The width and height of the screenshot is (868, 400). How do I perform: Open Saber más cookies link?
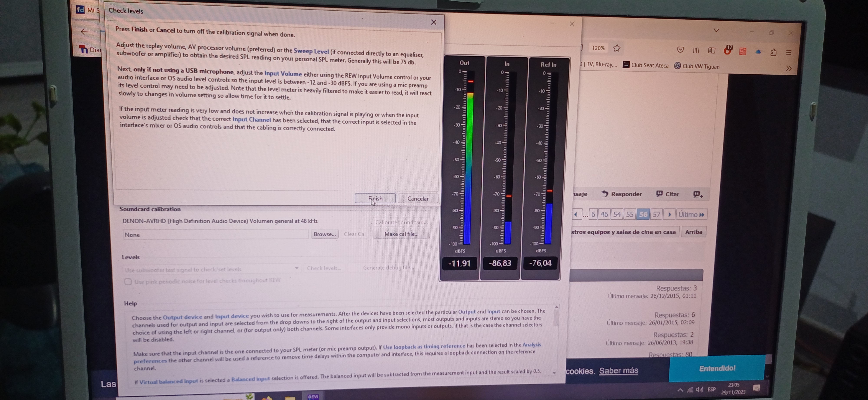[618, 371]
